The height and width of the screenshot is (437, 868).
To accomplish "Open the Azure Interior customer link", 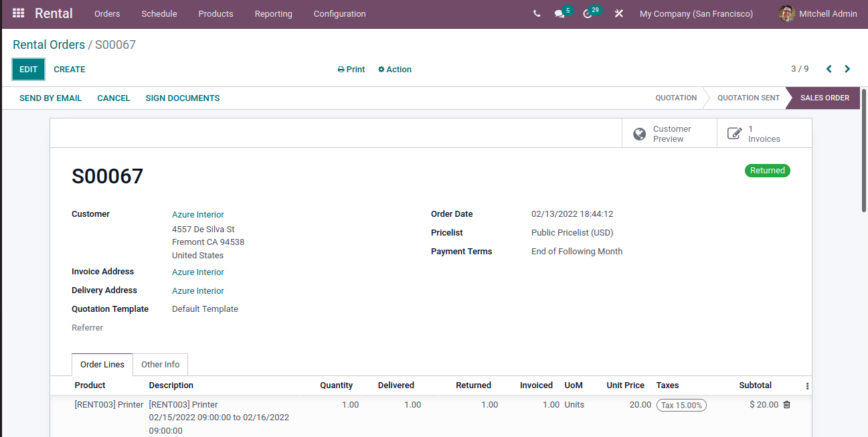I will (198, 215).
